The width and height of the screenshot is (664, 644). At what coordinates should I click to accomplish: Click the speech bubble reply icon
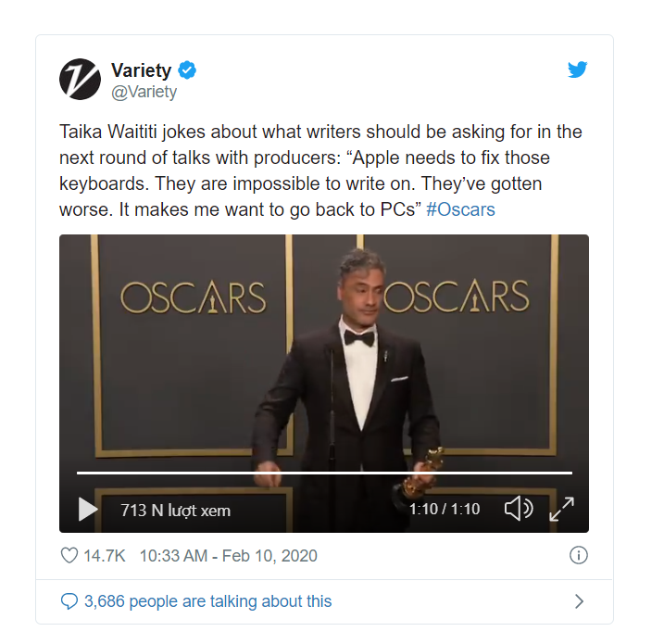(69, 601)
